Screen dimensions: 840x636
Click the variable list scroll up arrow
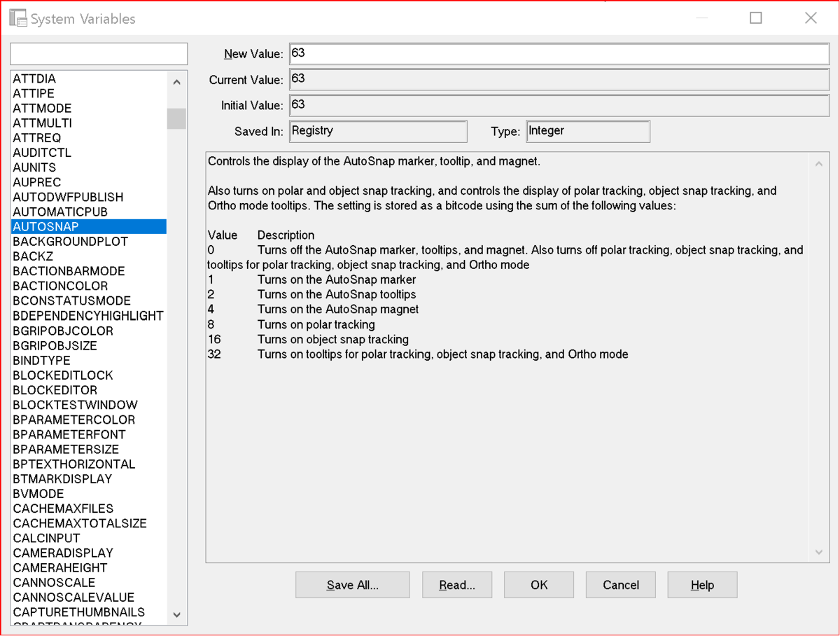coord(176,82)
